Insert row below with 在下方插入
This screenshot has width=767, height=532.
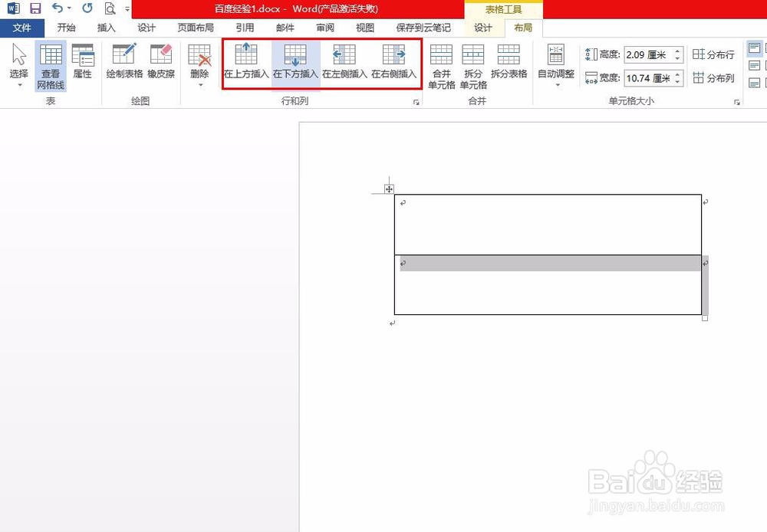(295, 61)
